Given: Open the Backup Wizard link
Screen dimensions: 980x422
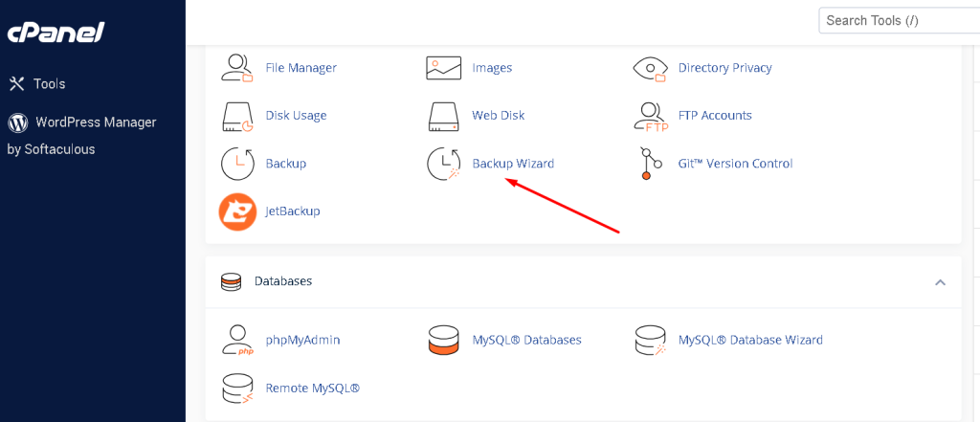Looking at the screenshot, I should tap(513, 164).
